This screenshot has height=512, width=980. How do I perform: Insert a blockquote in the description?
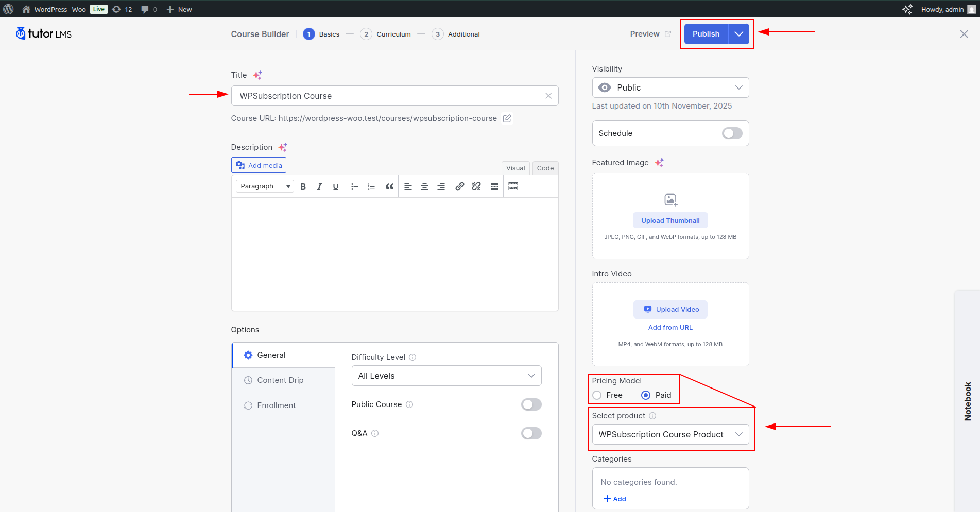click(389, 186)
